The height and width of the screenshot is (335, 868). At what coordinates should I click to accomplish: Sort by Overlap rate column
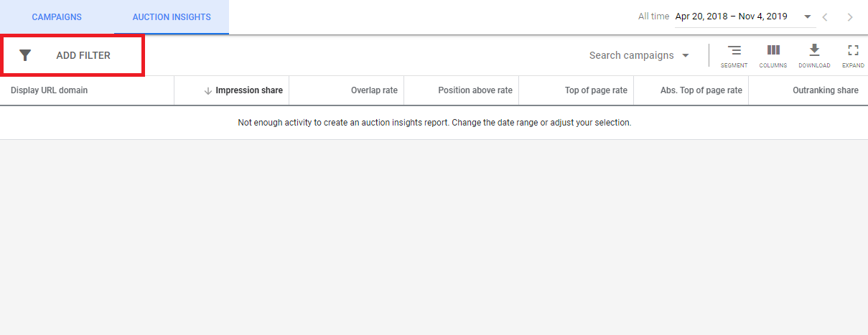374,90
